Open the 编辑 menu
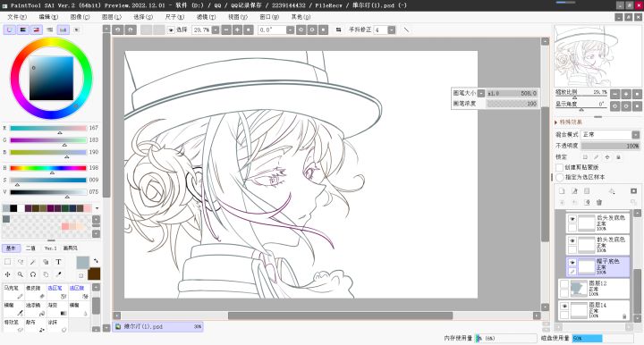 (48, 17)
